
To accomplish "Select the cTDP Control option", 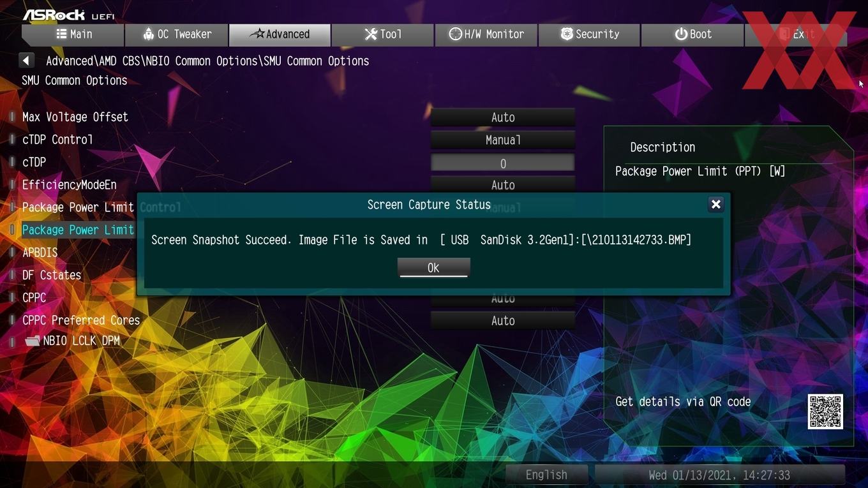I will pyautogui.click(x=57, y=140).
